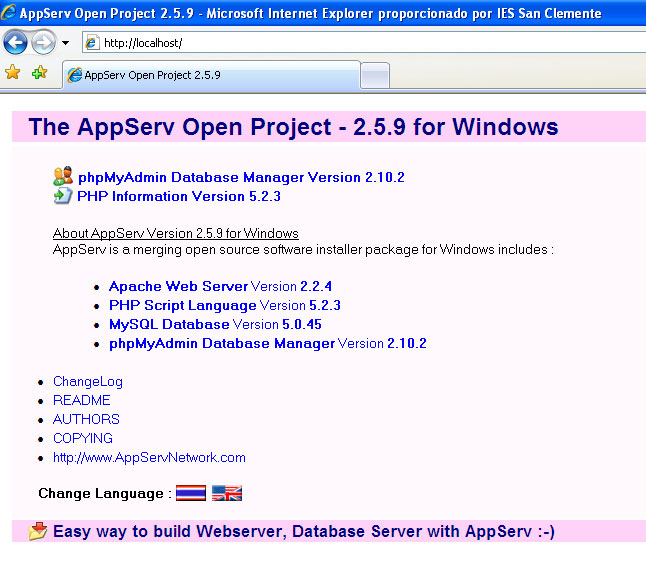Click the page title 'The AppServ Open Project - 2.5.9 for Windows'

coord(293,126)
